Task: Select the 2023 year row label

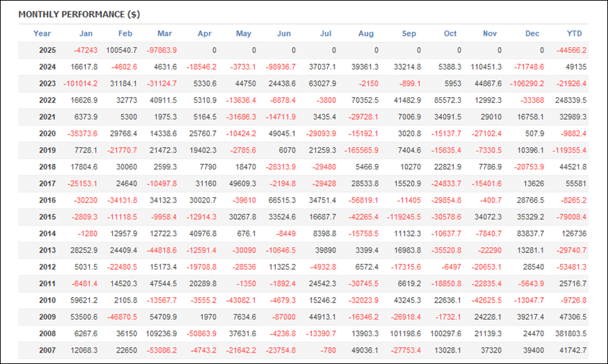Action: coord(47,84)
